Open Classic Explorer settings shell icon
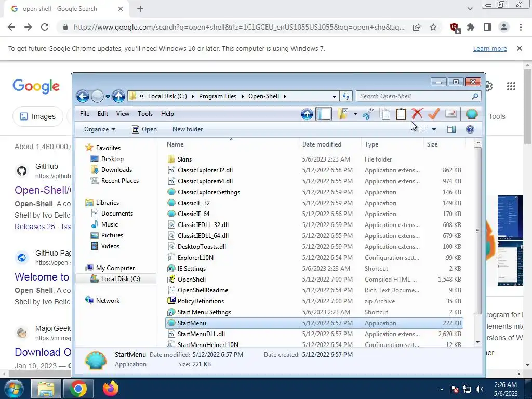Viewport: 532px width, 399px height. pos(471,114)
